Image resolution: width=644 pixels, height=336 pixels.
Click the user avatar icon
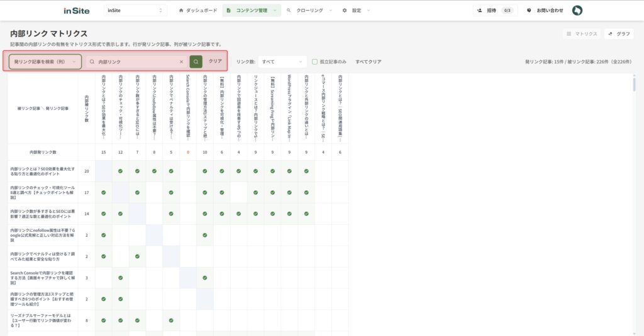577,11
